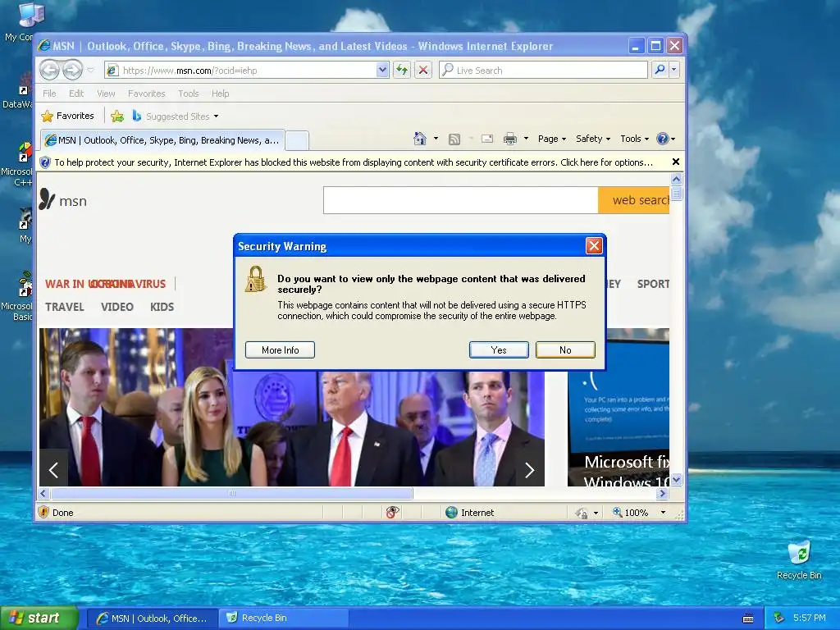Expand the zoom level dropdown arrow
This screenshot has width=840, height=630.
click(663, 513)
